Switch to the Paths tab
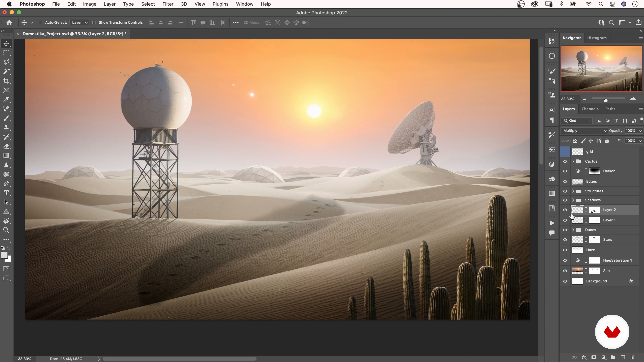 pyautogui.click(x=610, y=109)
